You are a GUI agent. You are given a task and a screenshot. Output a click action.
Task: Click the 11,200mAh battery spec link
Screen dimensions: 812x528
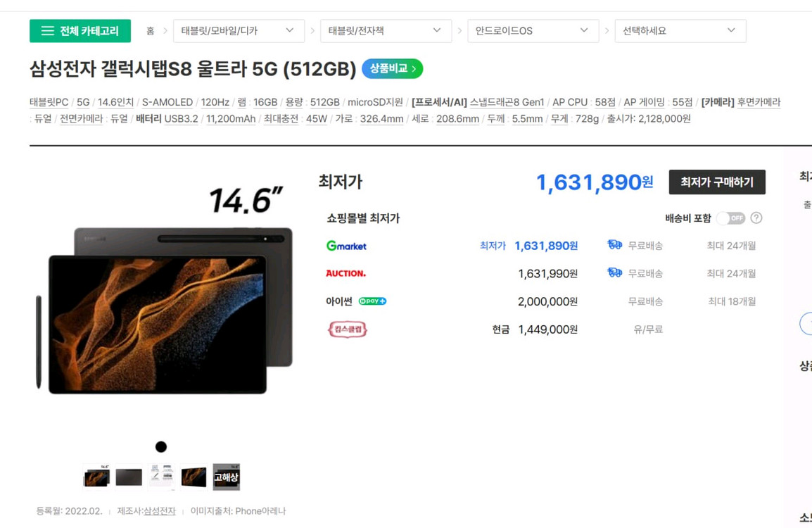(x=231, y=119)
